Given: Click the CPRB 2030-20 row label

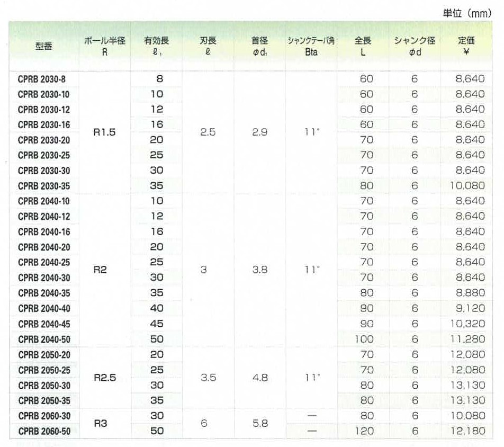Looking at the screenshot, I should click(44, 140).
